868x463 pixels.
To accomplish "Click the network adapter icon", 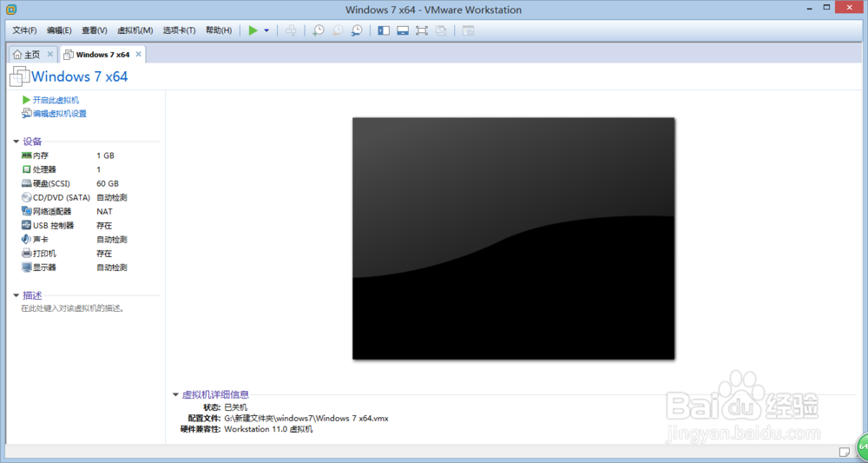I will click(26, 212).
